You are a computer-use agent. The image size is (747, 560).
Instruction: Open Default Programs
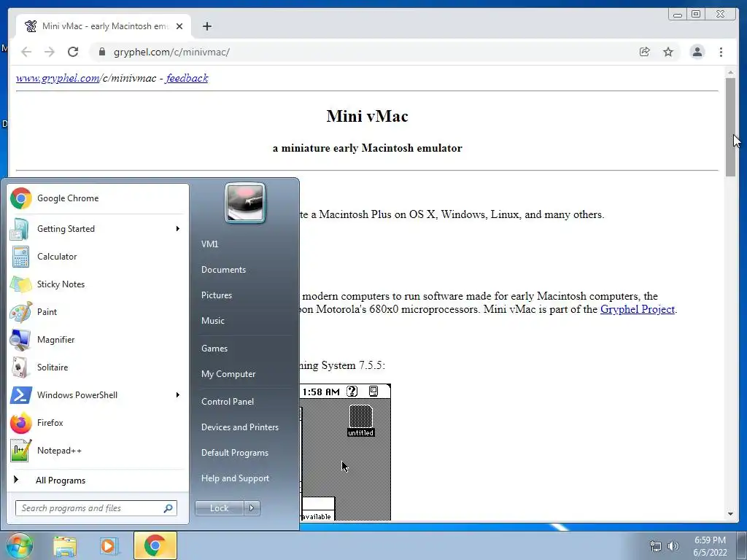point(234,453)
